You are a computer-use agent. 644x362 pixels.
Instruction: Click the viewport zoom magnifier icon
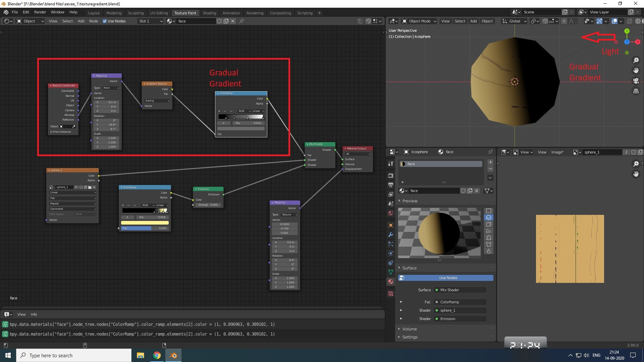click(x=636, y=60)
